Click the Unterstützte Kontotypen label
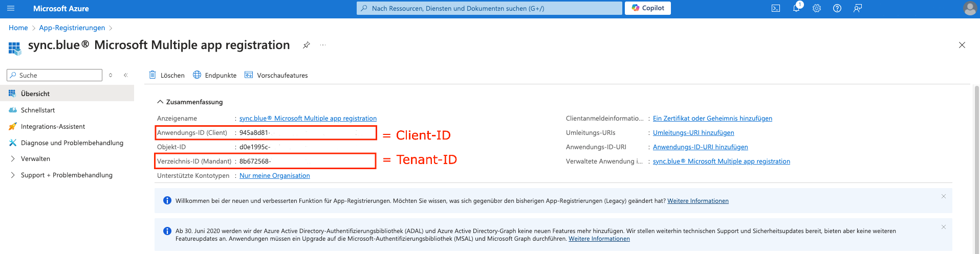This screenshot has width=980, height=254. (x=193, y=175)
